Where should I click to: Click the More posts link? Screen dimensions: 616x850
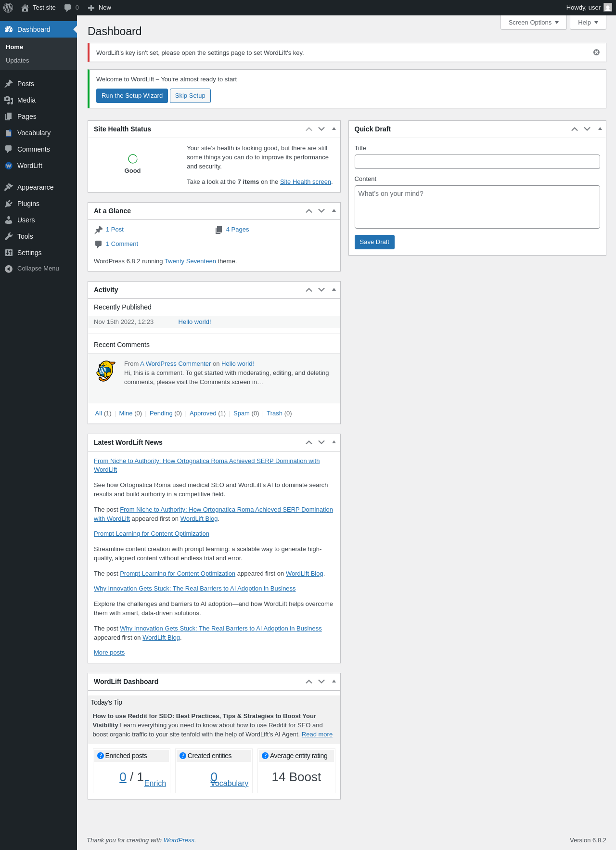click(x=109, y=653)
